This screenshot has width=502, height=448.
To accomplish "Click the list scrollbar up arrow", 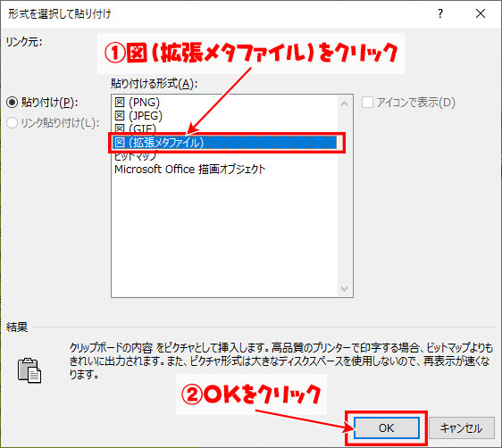I will pyautogui.click(x=345, y=104).
